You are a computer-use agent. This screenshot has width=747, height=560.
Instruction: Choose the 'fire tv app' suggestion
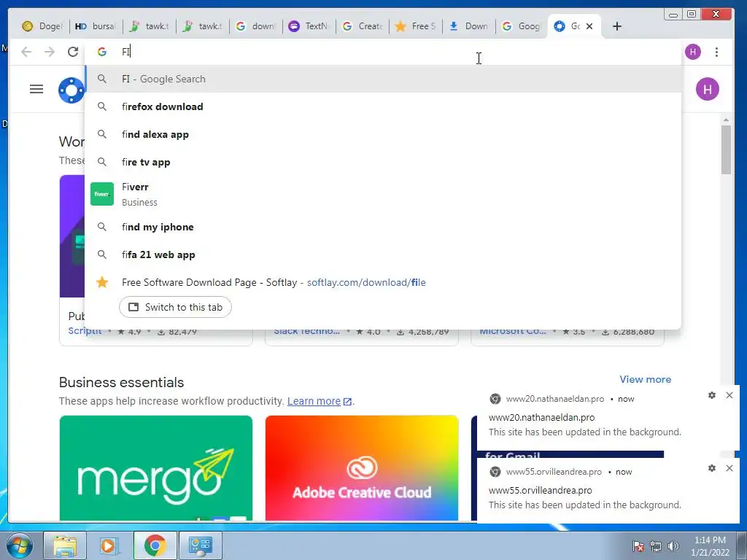[383, 162]
